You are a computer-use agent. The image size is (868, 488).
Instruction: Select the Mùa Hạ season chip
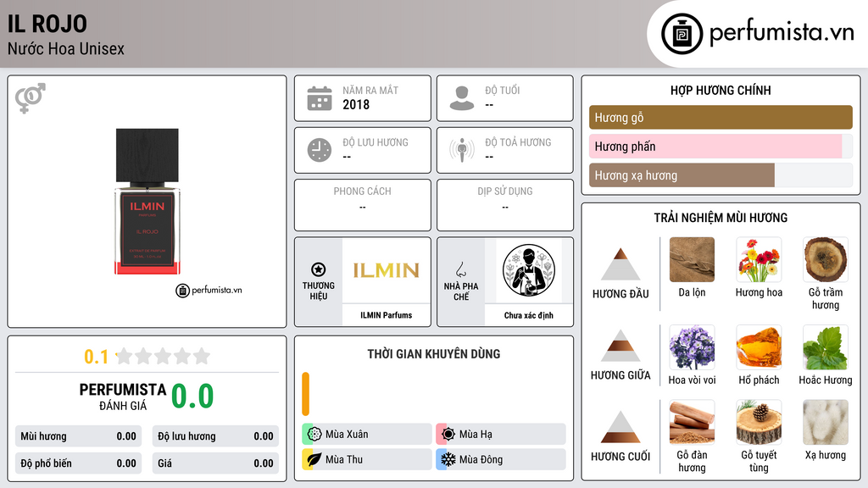(501, 434)
